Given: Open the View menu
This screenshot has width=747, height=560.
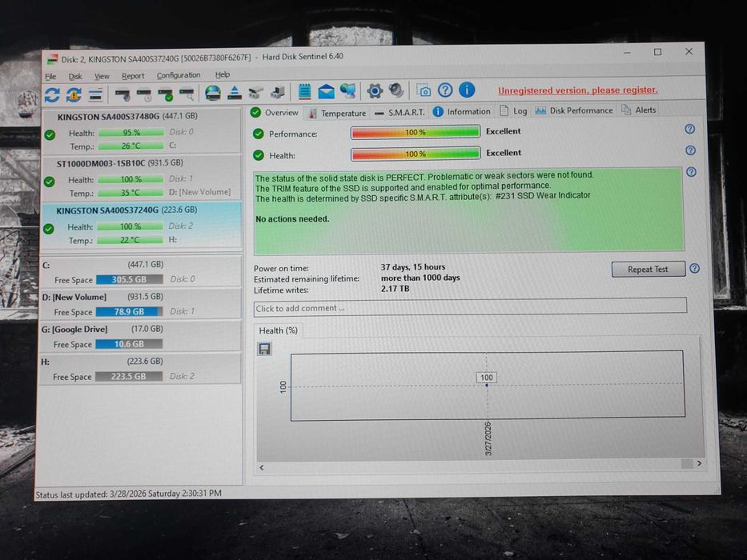Looking at the screenshot, I should click(x=102, y=76).
